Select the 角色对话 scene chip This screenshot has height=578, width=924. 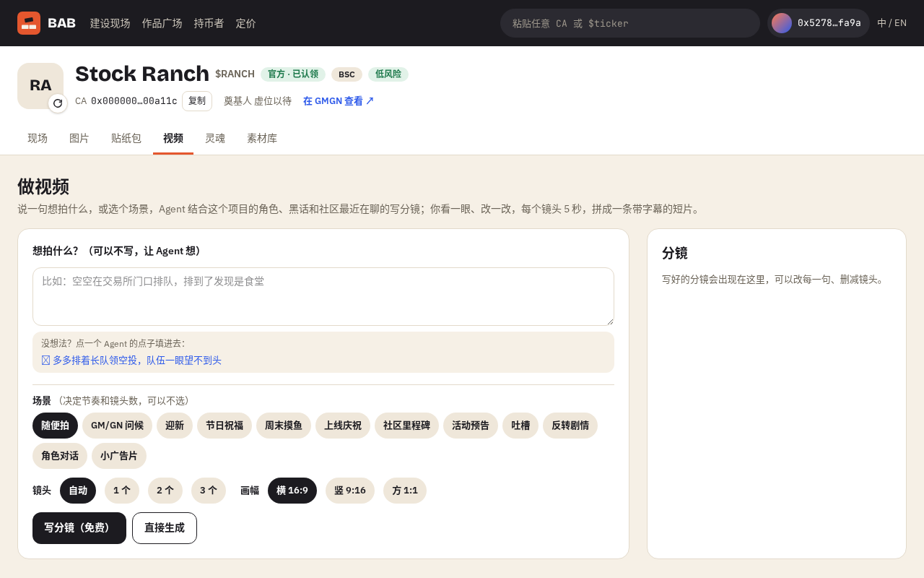click(x=60, y=456)
